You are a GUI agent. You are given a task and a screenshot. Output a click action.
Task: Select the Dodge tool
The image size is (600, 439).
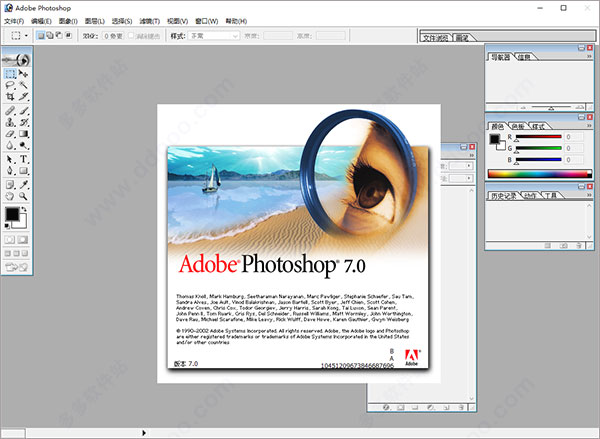point(23,145)
